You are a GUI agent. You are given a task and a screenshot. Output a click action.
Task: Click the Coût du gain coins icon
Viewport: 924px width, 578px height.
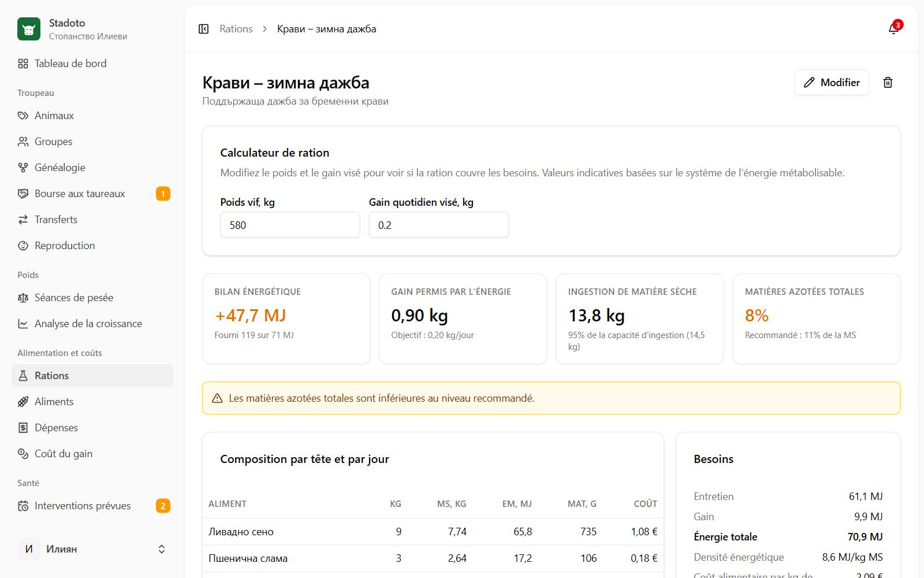pyautogui.click(x=23, y=454)
